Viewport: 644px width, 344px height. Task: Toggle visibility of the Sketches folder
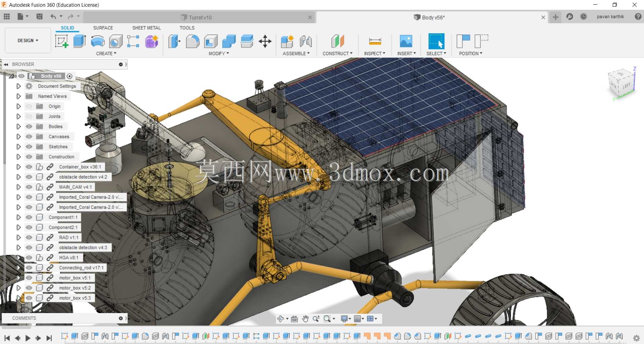(x=29, y=147)
